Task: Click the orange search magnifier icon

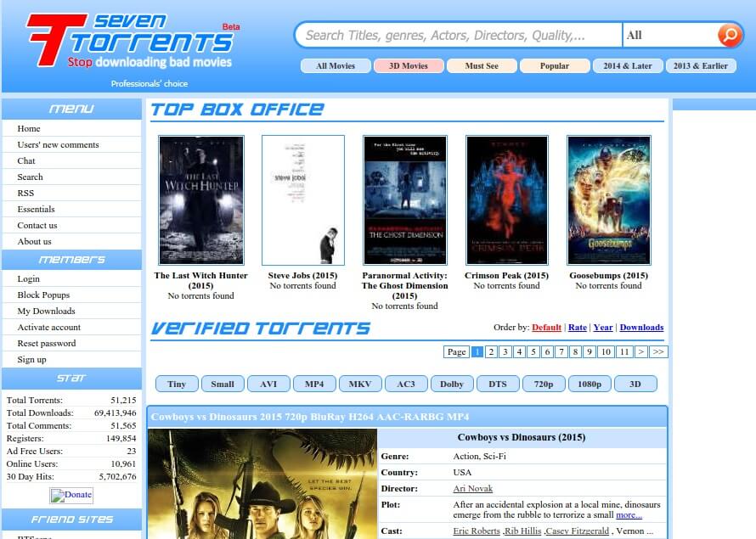Action: click(x=729, y=35)
